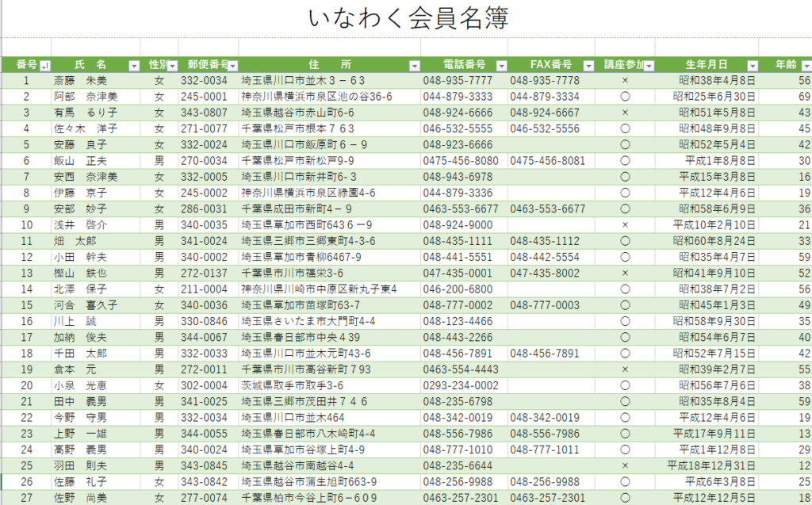Click the 住所 column filter arrow
Viewport: 812px width, 505px height.
click(x=414, y=66)
